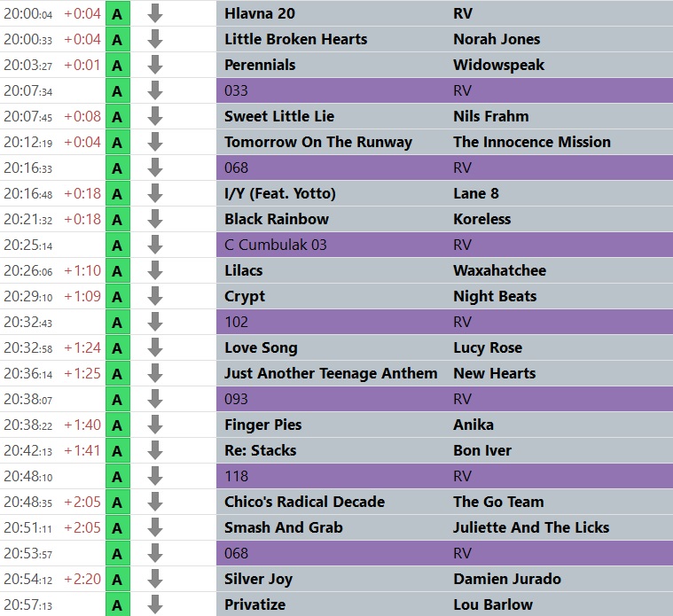Click the artist name Lane 8
The width and height of the screenshot is (673, 616).
tap(476, 193)
